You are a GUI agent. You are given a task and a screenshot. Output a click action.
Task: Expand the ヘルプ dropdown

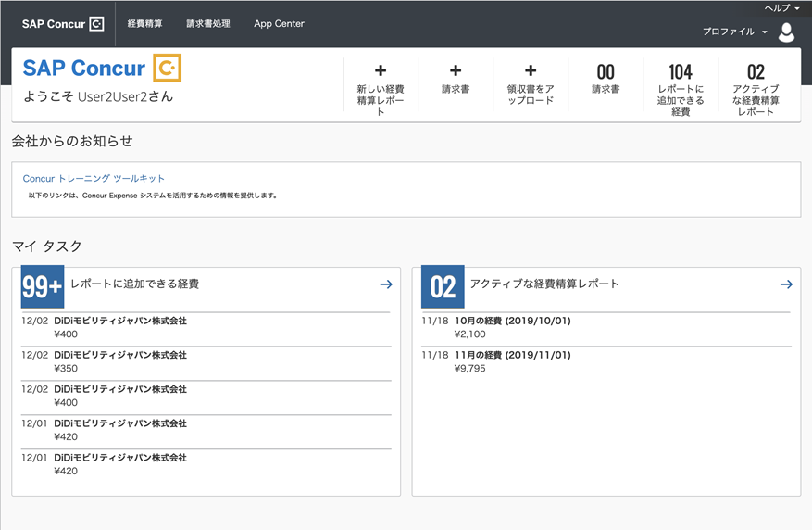(x=782, y=7)
